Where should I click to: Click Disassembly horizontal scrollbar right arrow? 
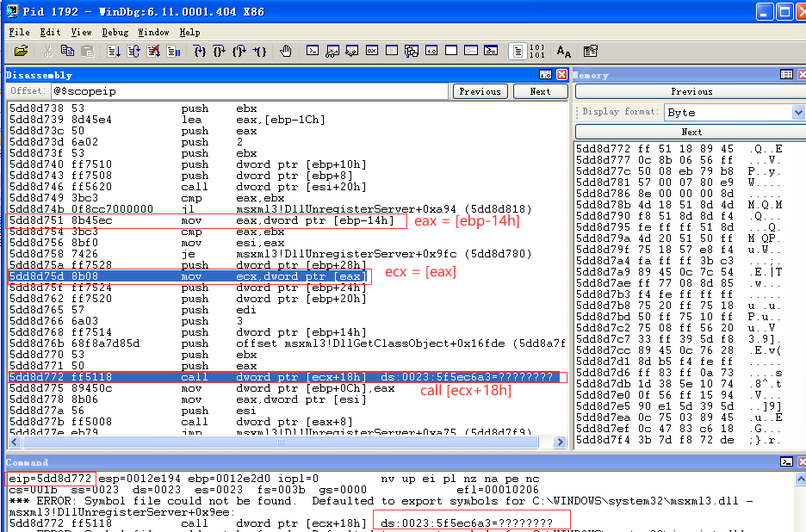coord(560,442)
